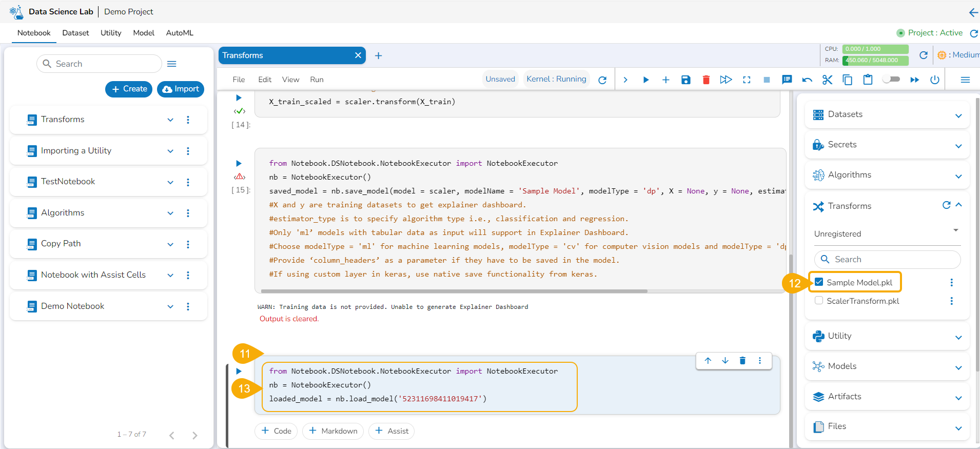Click the undo icon in notebook toolbar
Screen dimensions: 980x449
(x=807, y=80)
